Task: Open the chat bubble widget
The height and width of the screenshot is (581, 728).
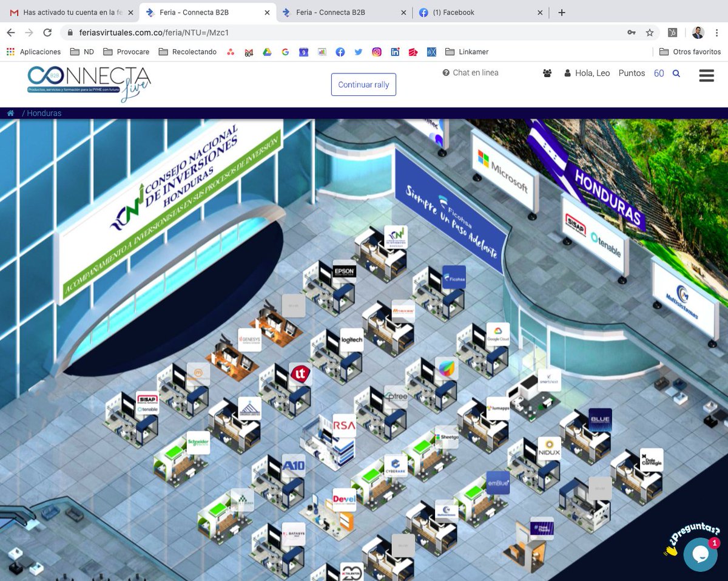Action: pyautogui.click(x=700, y=554)
